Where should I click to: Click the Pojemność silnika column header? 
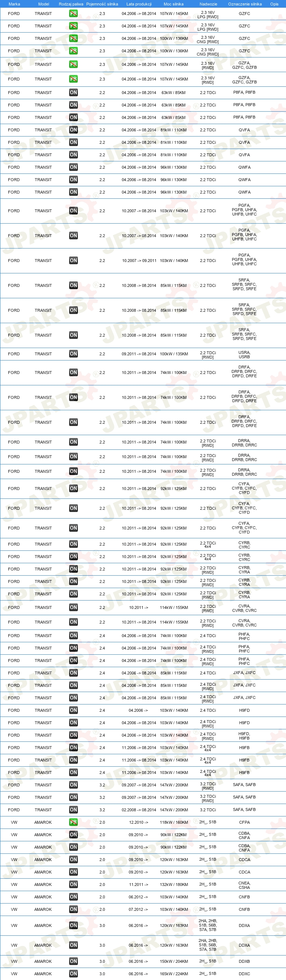pyautogui.click(x=102, y=4)
